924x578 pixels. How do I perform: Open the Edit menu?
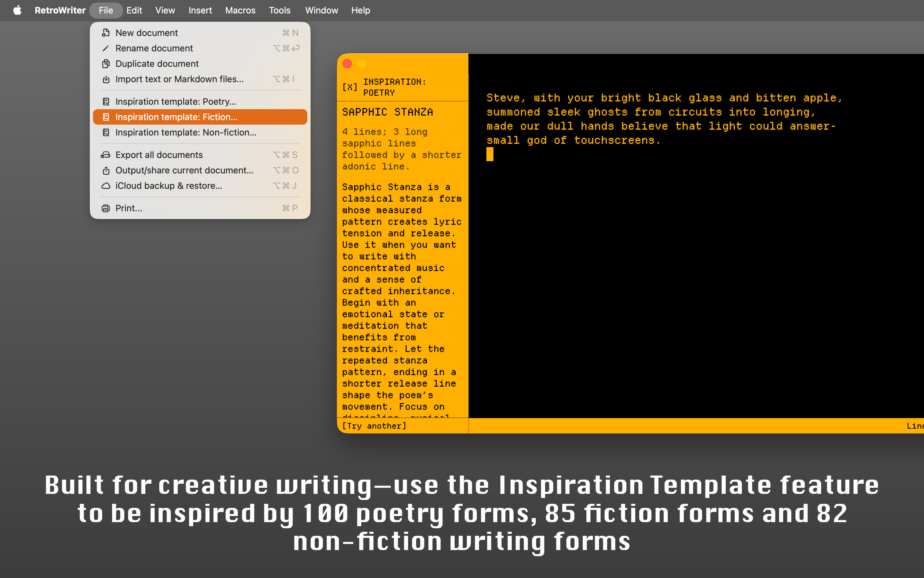click(134, 10)
